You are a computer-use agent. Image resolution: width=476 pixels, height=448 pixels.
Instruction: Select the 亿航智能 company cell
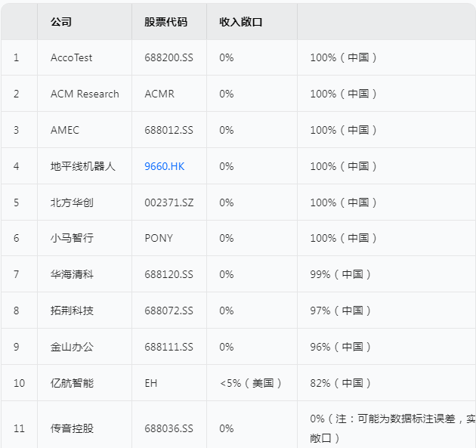pyautogui.click(x=73, y=383)
